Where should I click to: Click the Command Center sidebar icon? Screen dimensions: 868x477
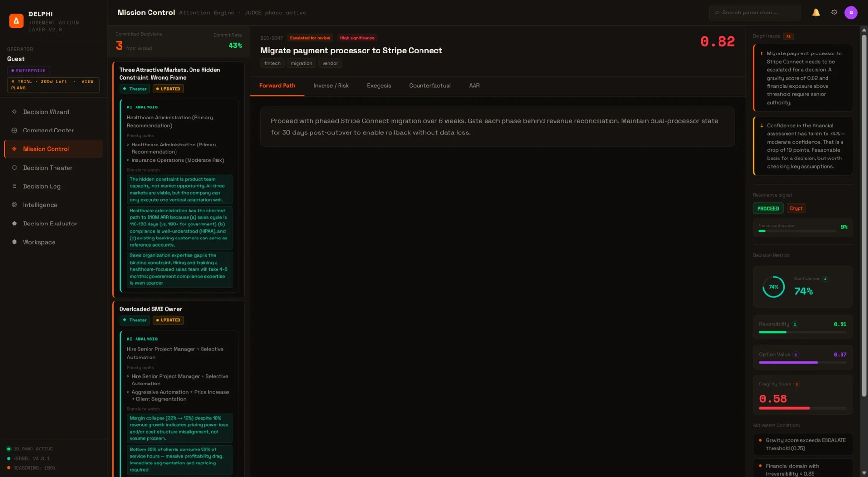coord(14,131)
